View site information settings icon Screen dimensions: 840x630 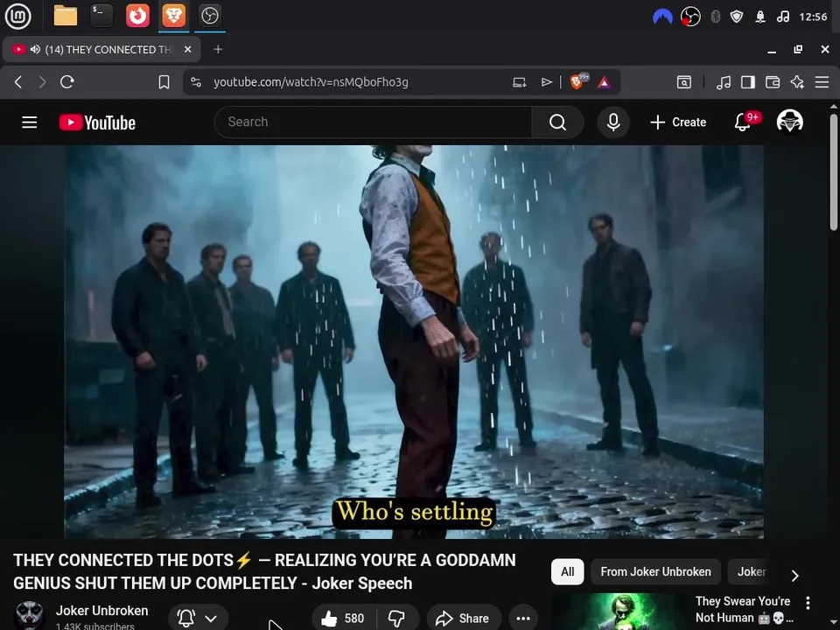(x=196, y=82)
